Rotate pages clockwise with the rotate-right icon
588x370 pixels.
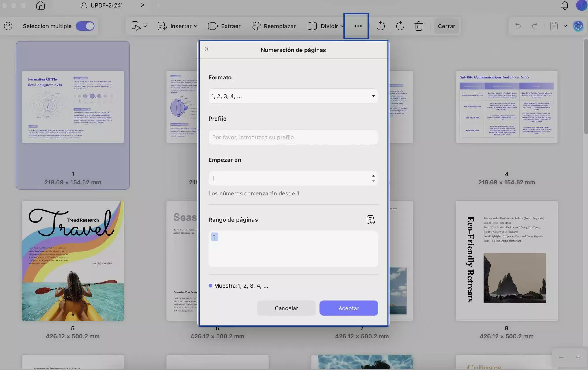coord(400,26)
